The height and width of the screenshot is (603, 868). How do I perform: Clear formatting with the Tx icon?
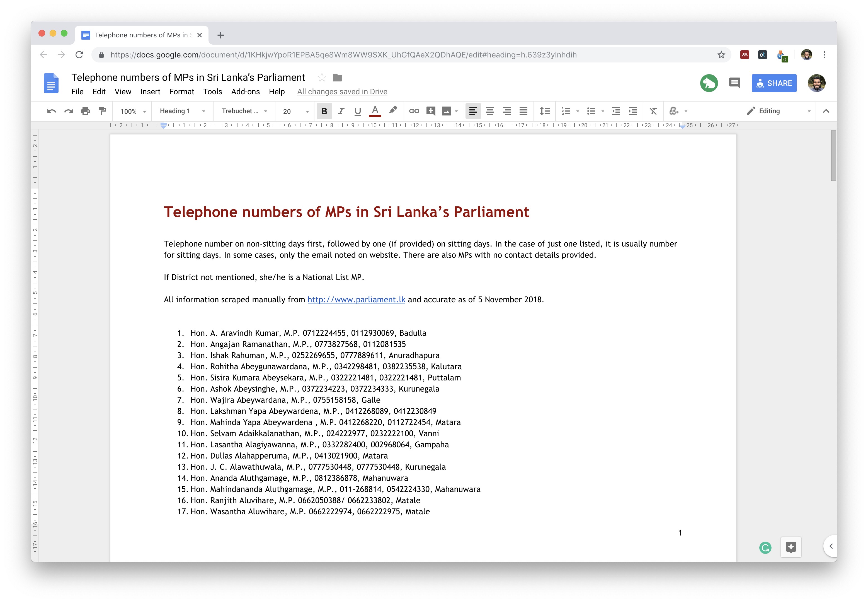tap(654, 111)
